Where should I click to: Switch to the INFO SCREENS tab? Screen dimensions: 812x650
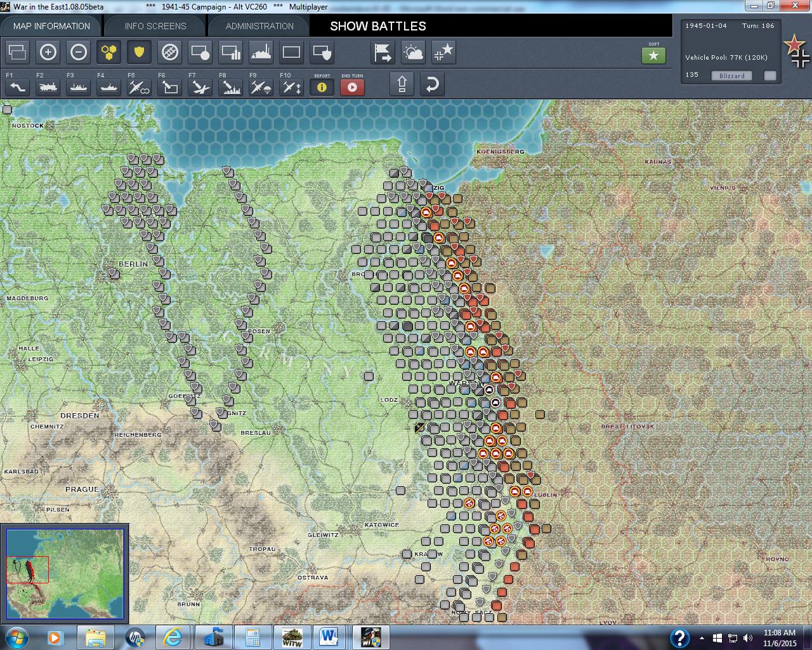(x=155, y=26)
